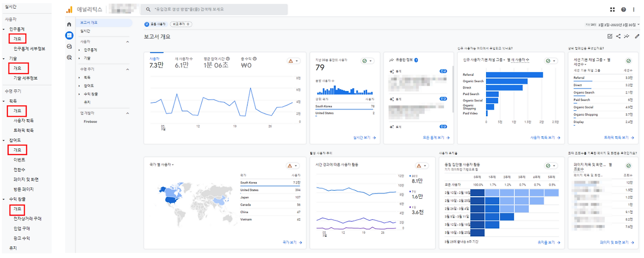Click the search input field
Screen dimensions: 644x258
coord(214,10)
